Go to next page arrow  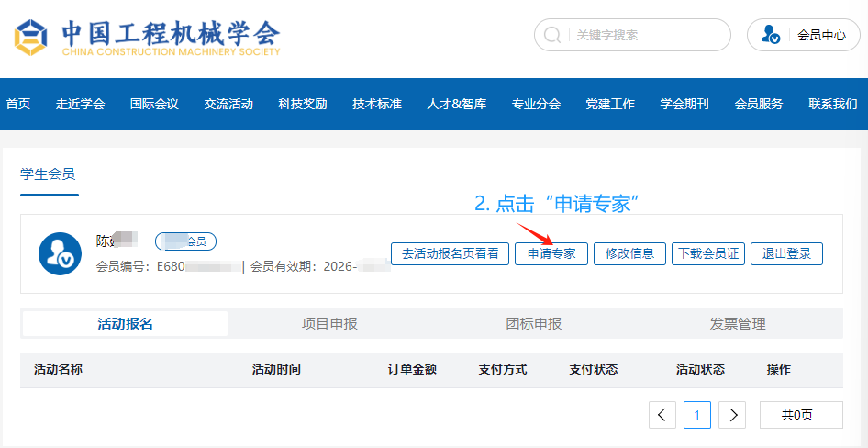731,415
